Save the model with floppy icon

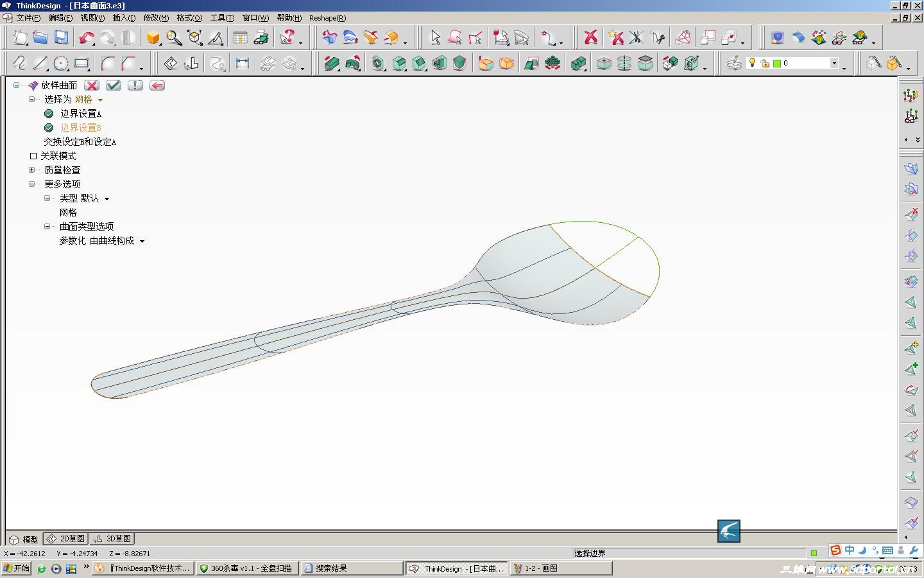point(61,38)
